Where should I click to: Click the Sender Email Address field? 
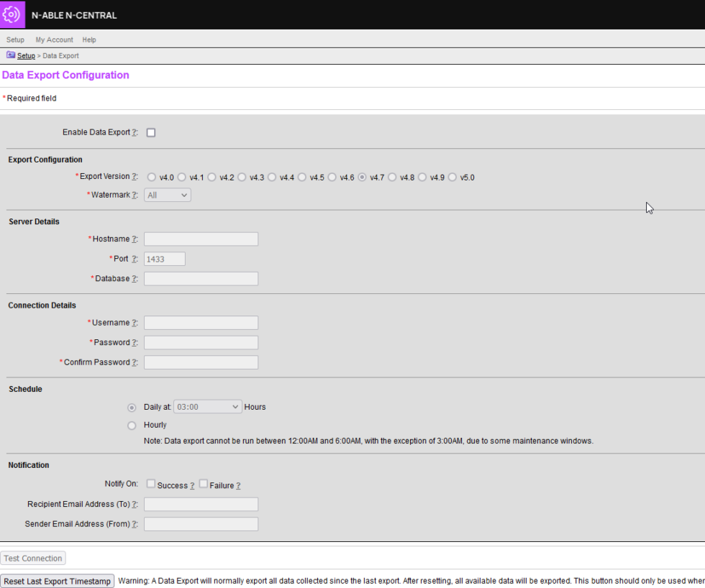point(201,524)
